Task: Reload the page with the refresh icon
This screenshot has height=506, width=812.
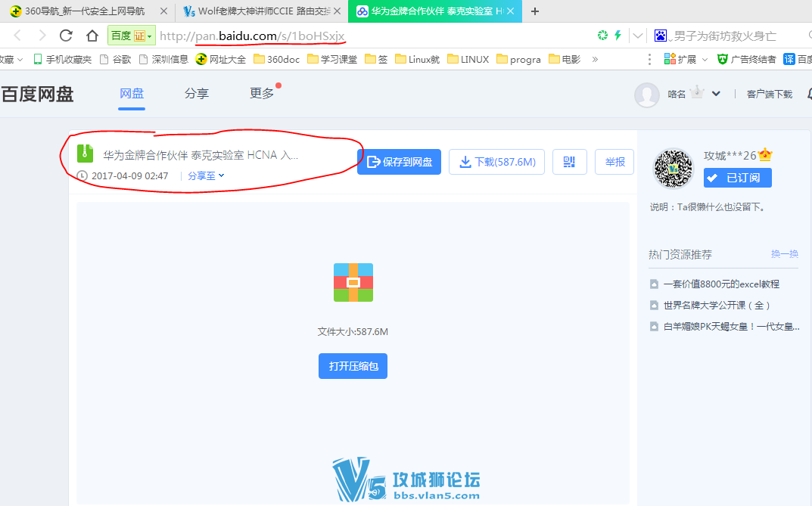Action: coord(66,36)
